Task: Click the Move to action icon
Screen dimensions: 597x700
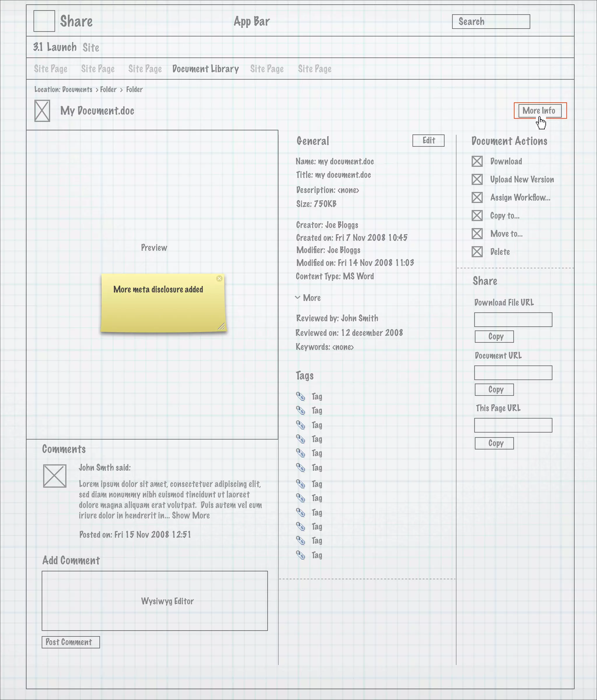Action: (477, 233)
